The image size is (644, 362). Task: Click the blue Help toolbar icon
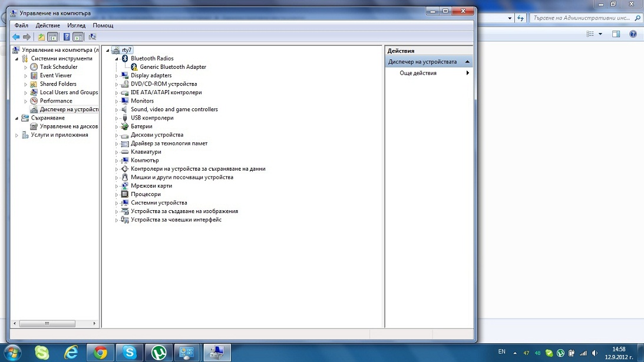(x=67, y=37)
